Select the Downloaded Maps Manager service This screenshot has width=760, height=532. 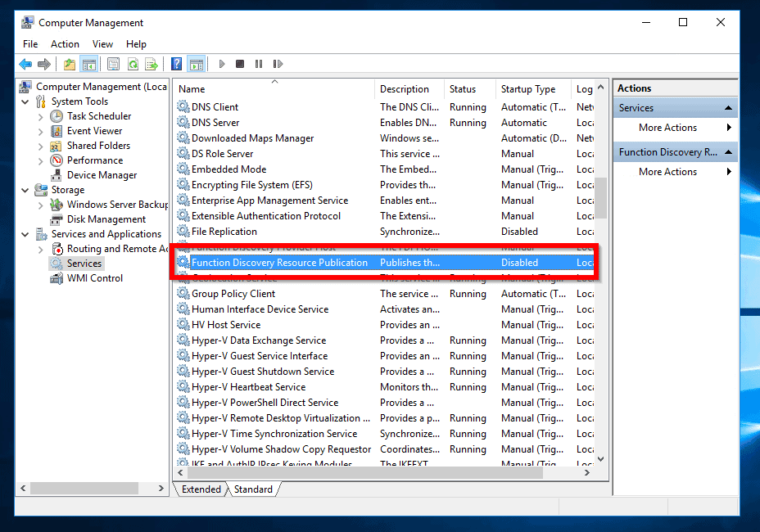[x=385, y=138]
